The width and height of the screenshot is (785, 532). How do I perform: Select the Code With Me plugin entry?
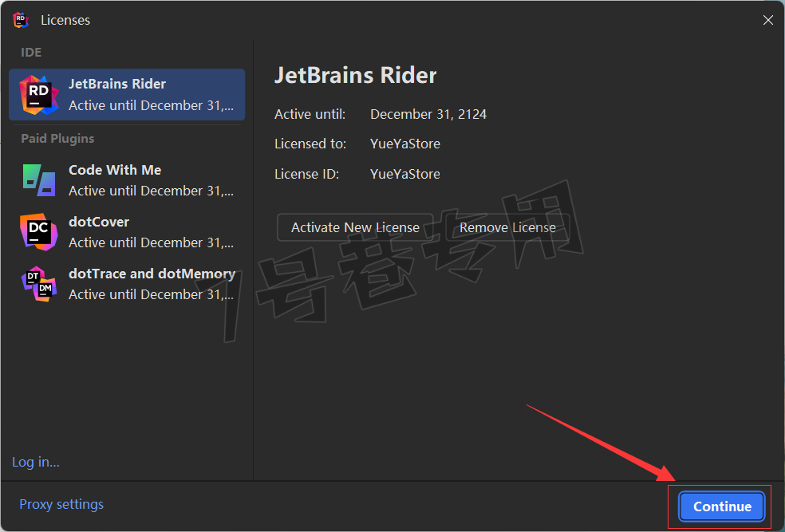click(x=127, y=180)
